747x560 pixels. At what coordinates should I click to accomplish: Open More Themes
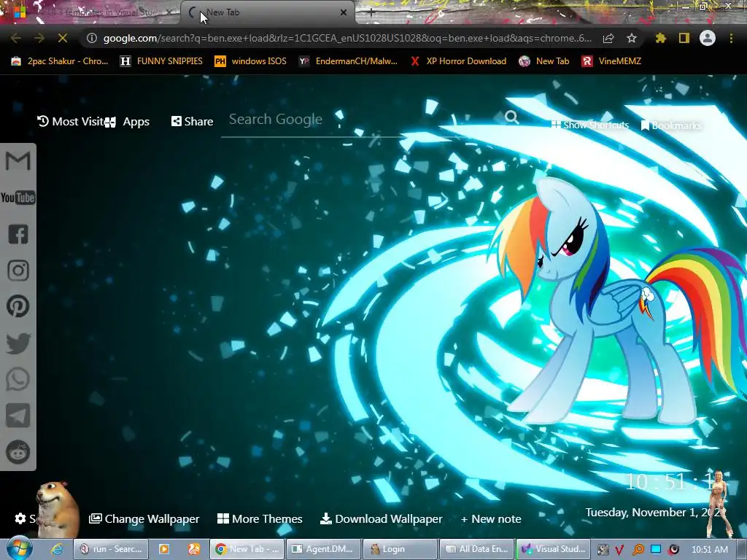(260, 518)
